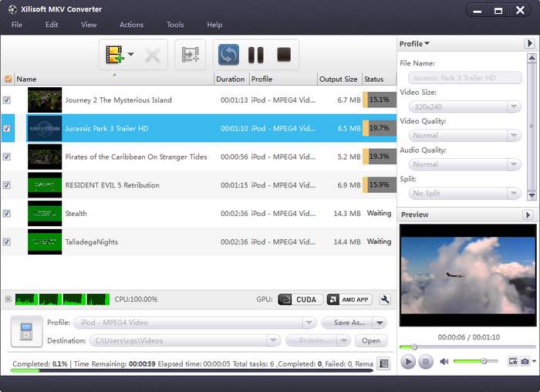Expand the Save As dropdown arrow
The image size is (540, 392).
tap(380, 323)
